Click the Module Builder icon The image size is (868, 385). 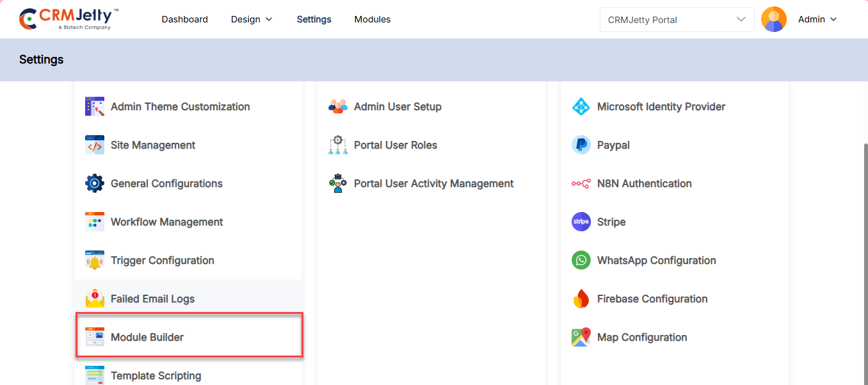[x=95, y=337]
